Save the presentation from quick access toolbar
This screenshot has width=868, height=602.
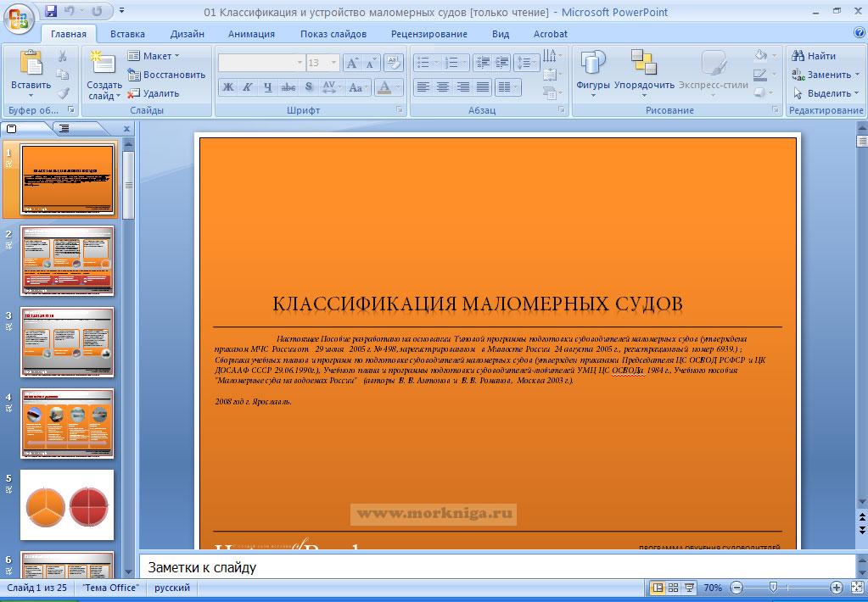(51, 12)
